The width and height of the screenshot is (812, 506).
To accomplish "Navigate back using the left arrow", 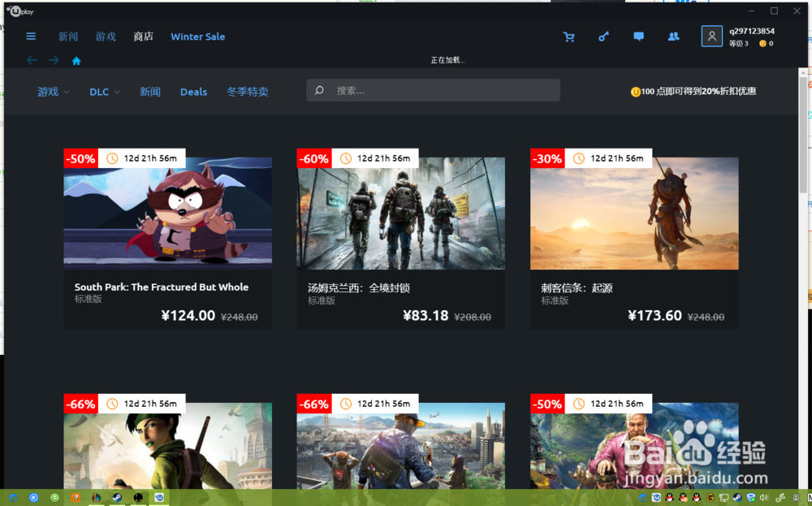I will (31, 59).
